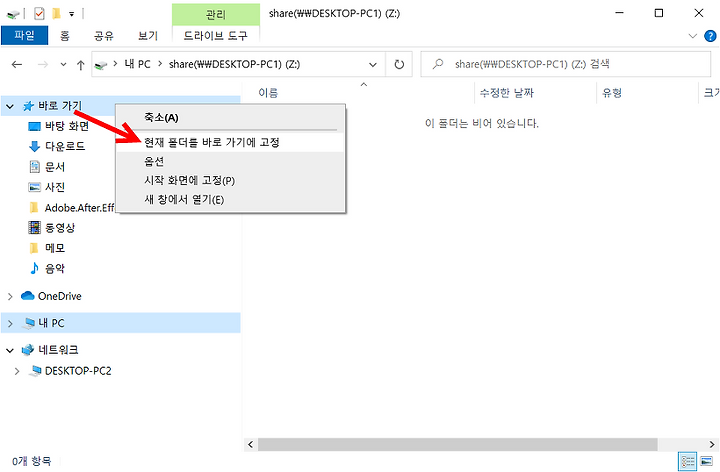Choose 시작 화면에 고정(P) in context menu
This screenshot has width=720, height=472.
coord(230,180)
